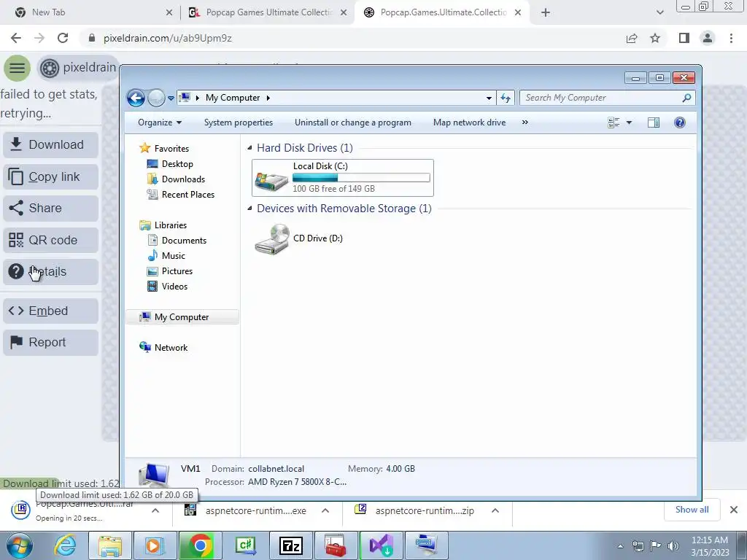Click Explorer back navigation button
The image size is (747, 560).
(136, 98)
